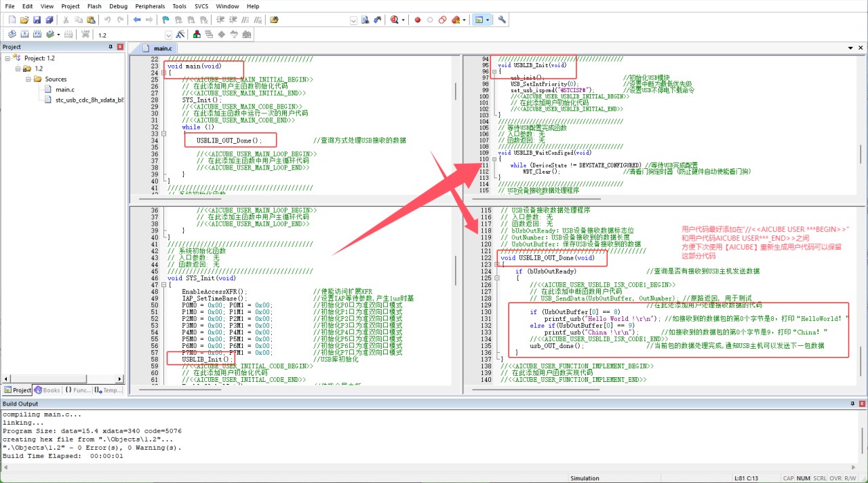The width and height of the screenshot is (868, 483).
Task: Click the Find in Files toolbar icon
Action: pyautogui.click(x=274, y=20)
